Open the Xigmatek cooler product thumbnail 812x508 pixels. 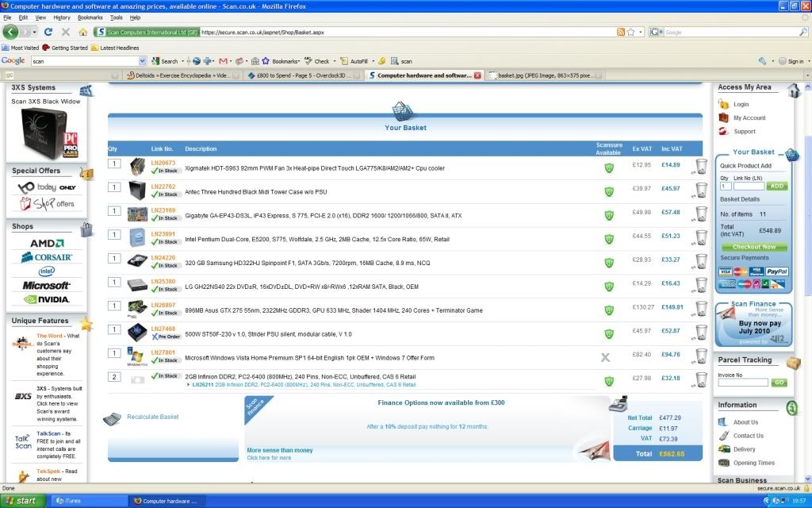pos(138,167)
